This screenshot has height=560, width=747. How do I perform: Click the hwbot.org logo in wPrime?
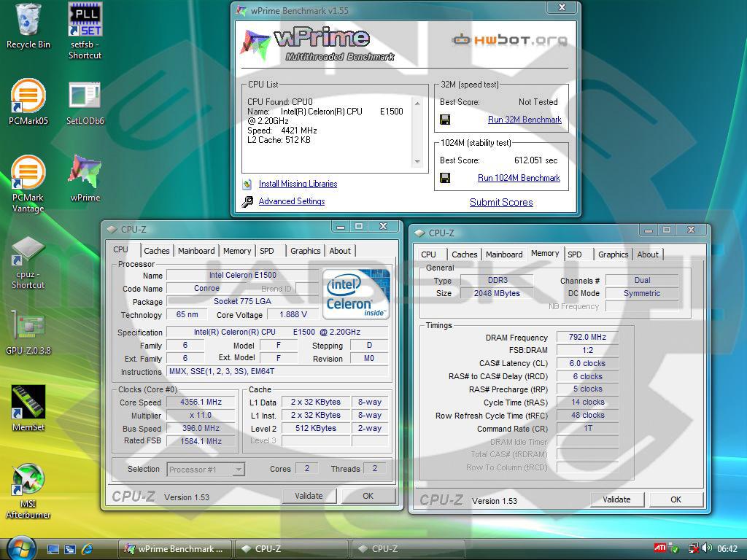pos(509,40)
